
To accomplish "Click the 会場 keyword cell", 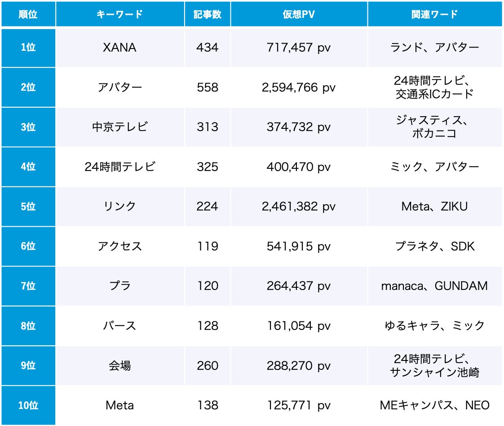I will coord(119,366).
